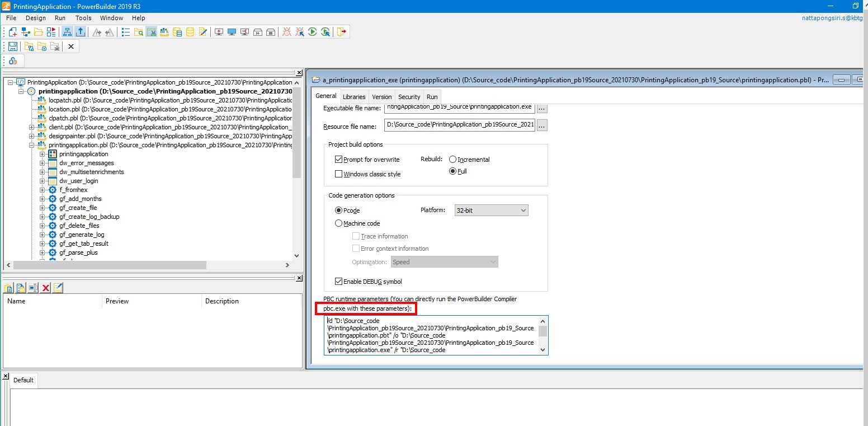Uncheck Prompt for overwrite checkbox
Screen dimensions: 868x426
click(x=338, y=160)
